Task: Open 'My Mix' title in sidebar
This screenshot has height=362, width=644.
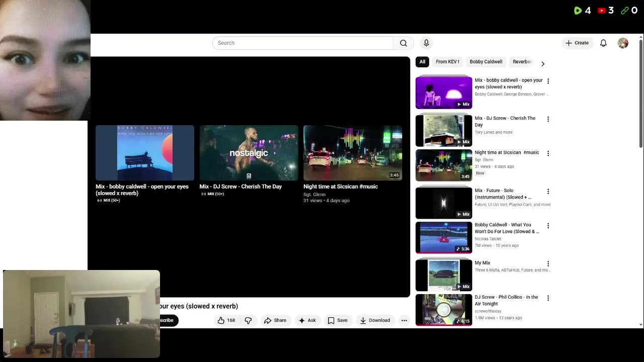Action: tap(482, 263)
